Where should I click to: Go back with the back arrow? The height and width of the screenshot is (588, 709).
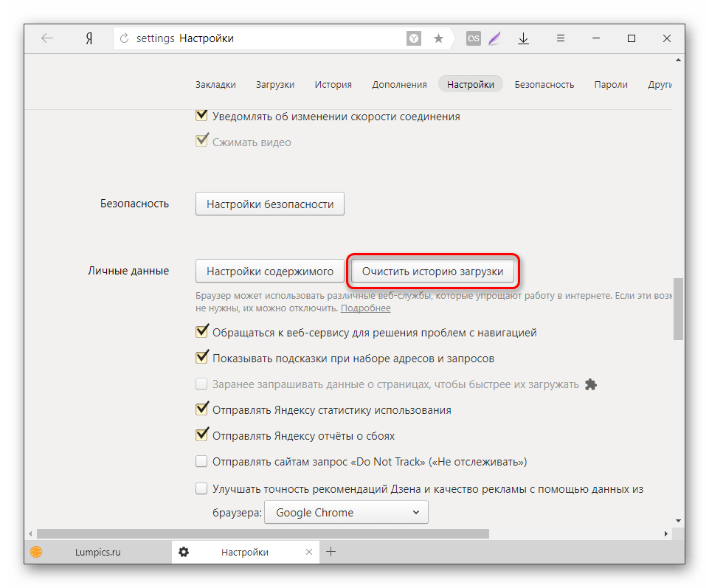pyautogui.click(x=47, y=38)
